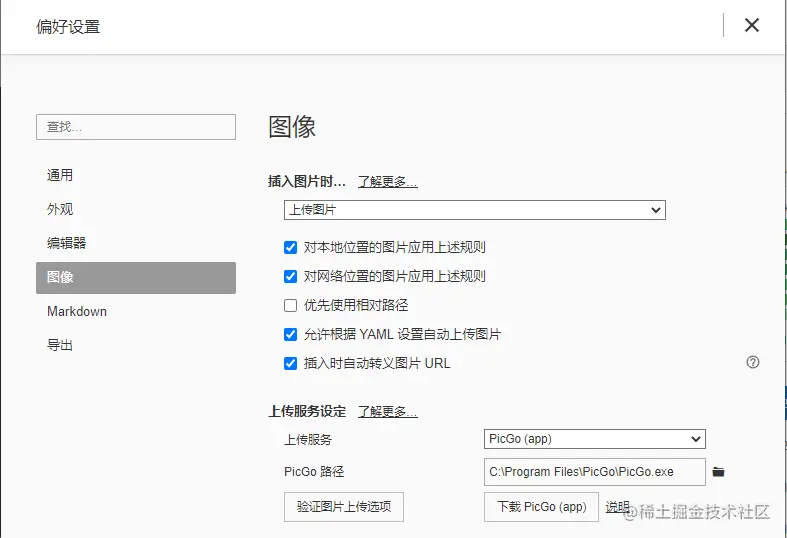This screenshot has height=538, width=787.
Task: Open folder browse icon for PicGo path
Action: point(718,472)
